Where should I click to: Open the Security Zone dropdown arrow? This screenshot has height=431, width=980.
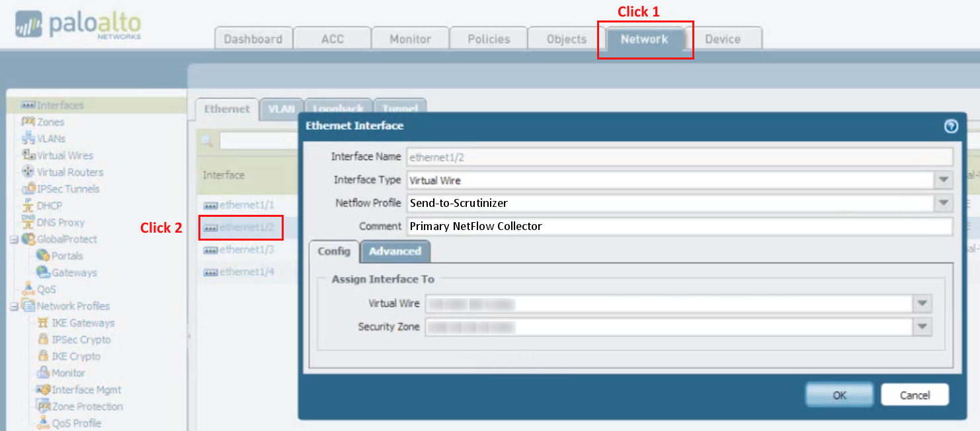922,327
